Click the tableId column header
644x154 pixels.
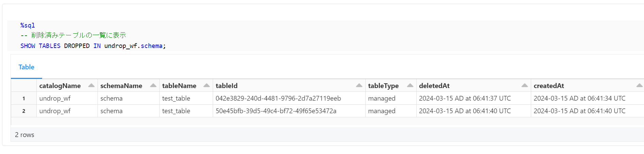point(226,86)
